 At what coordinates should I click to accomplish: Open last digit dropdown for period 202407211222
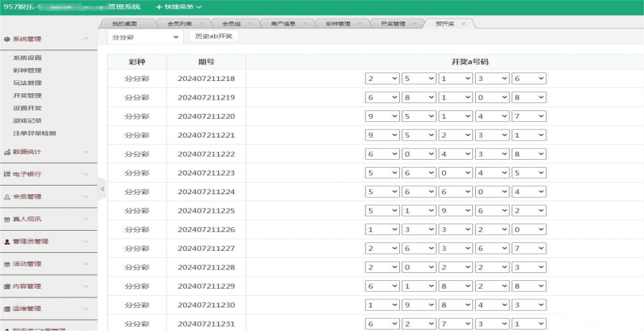530,153
